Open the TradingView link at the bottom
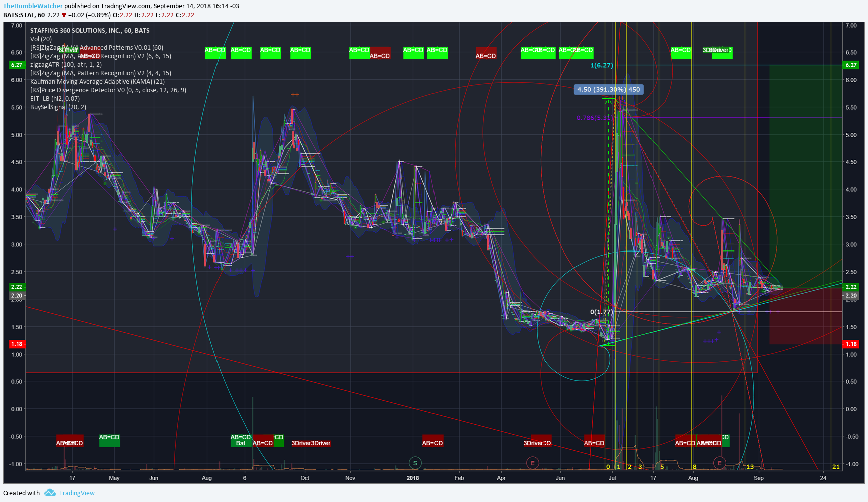 click(x=77, y=493)
